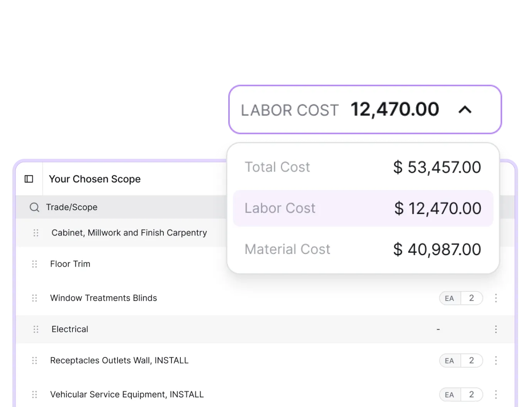Click drag handle for Cabinet, Millwork row

pos(36,233)
